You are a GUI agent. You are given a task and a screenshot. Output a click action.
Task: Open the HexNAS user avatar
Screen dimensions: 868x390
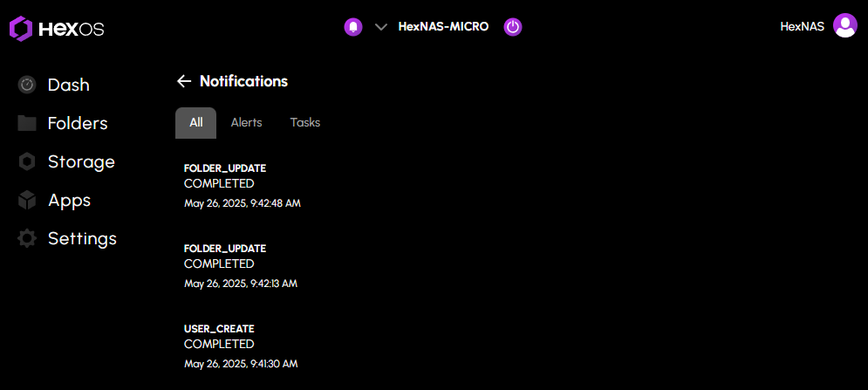click(844, 26)
